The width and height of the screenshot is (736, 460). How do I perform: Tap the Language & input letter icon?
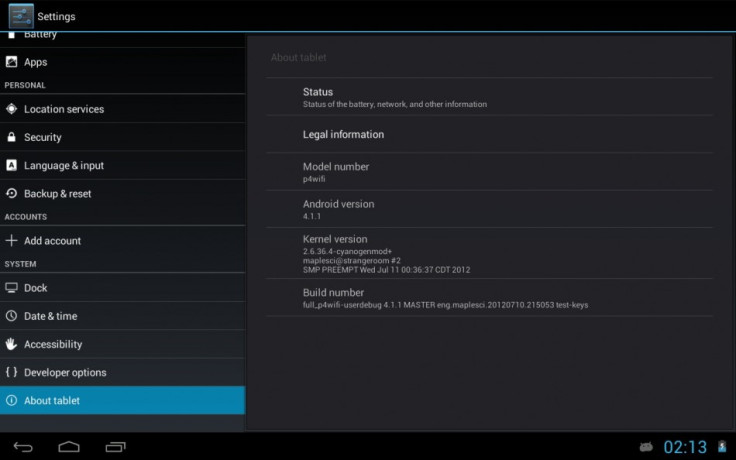pos(11,165)
